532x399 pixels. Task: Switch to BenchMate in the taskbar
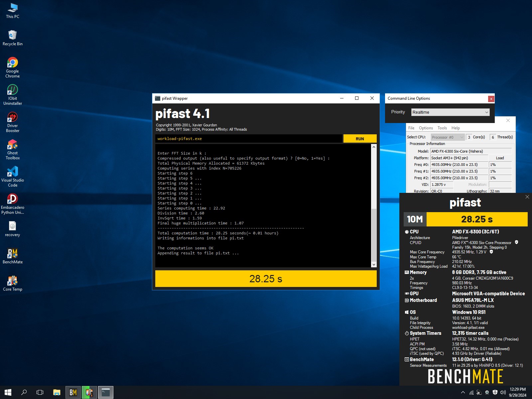(x=73, y=392)
